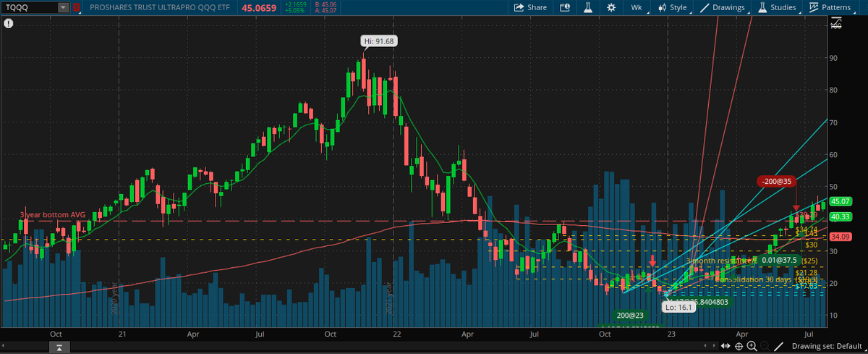The width and height of the screenshot is (868, 354).
Task: Click the $30 price level label
Action: 811,245
